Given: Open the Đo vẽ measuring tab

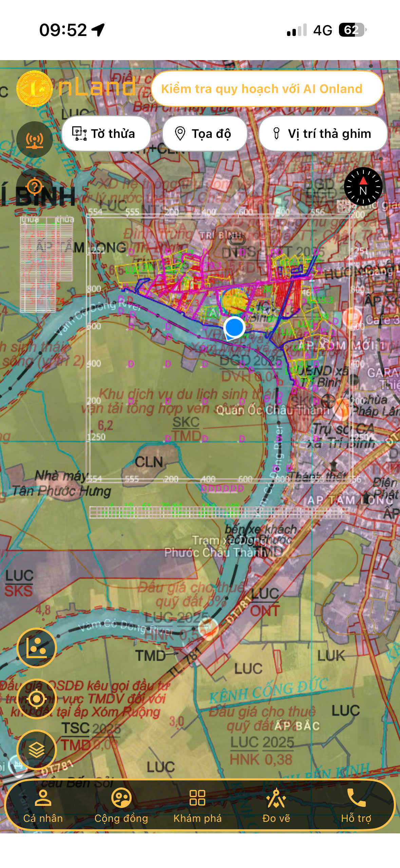Looking at the screenshot, I should pos(276,806).
